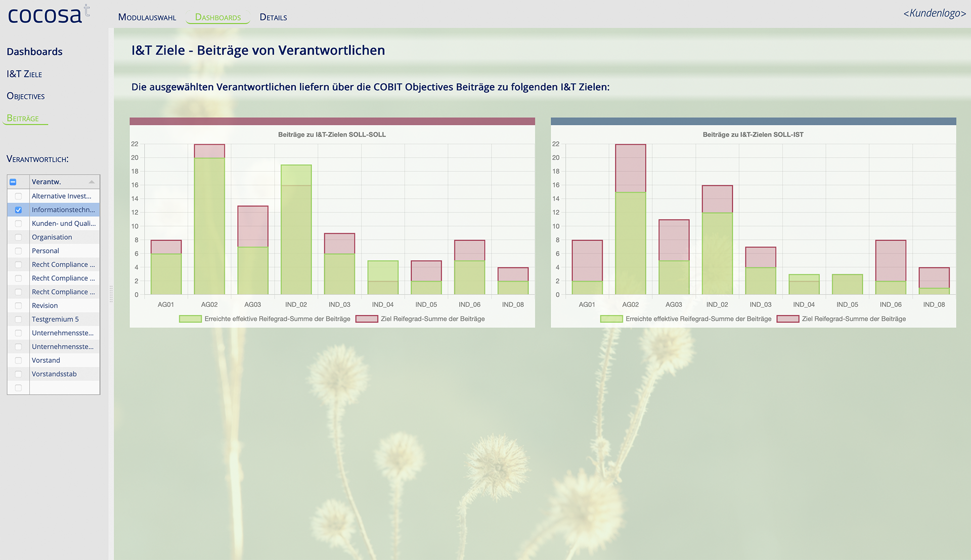Screen dimensions: 971x560
Task: Check the Revision checkbox
Action: click(x=18, y=306)
